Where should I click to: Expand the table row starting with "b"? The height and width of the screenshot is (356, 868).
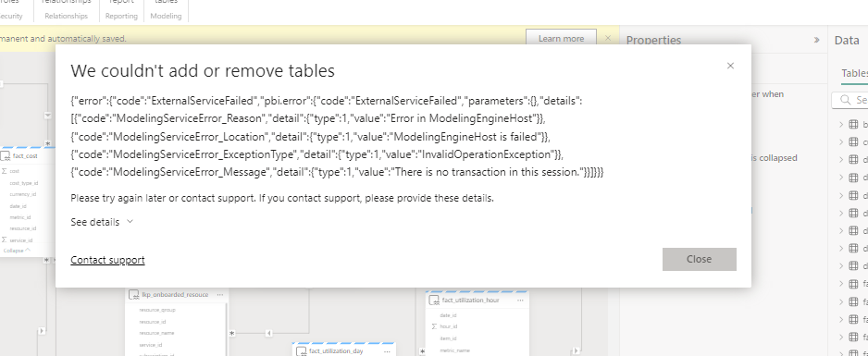841,125
